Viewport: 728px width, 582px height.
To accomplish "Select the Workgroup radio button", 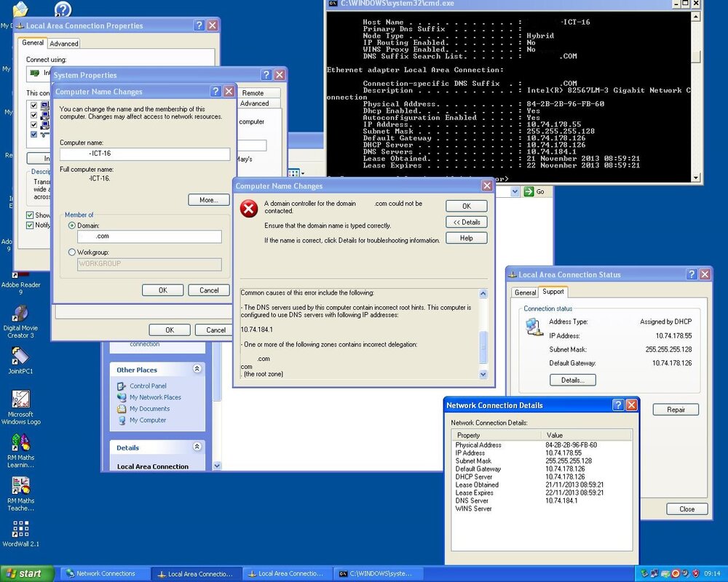I will (x=71, y=252).
